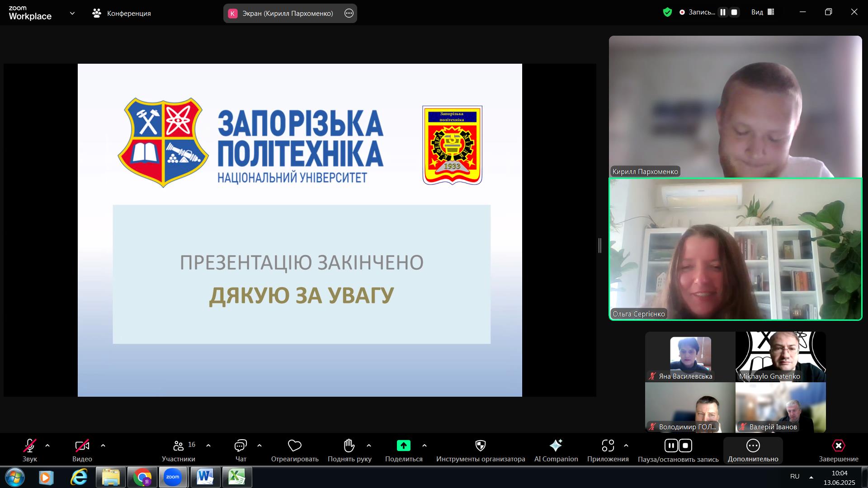Click green encryption shield icon
868x488 pixels.
click(667, 12)
